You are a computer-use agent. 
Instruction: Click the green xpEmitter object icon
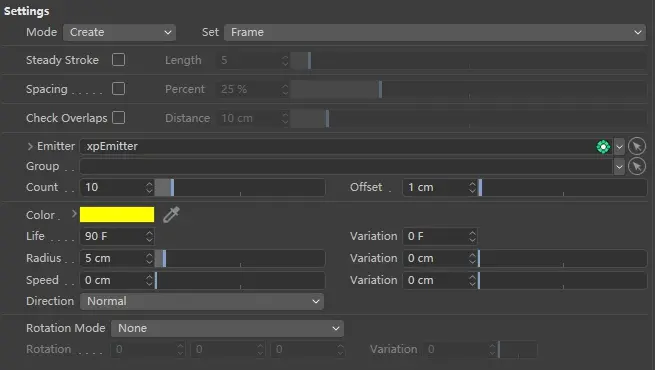(603, 147)
